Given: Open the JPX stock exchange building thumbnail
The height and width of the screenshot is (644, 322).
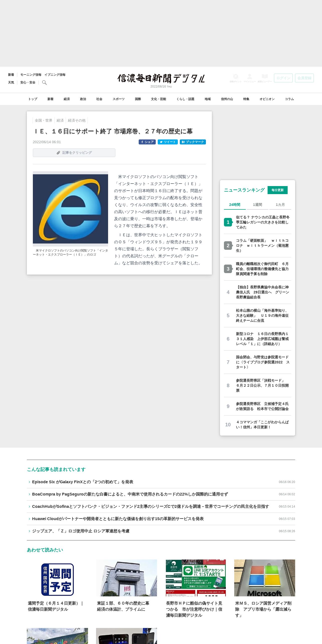Looking at the screenshot, I should tap(126, 578).
